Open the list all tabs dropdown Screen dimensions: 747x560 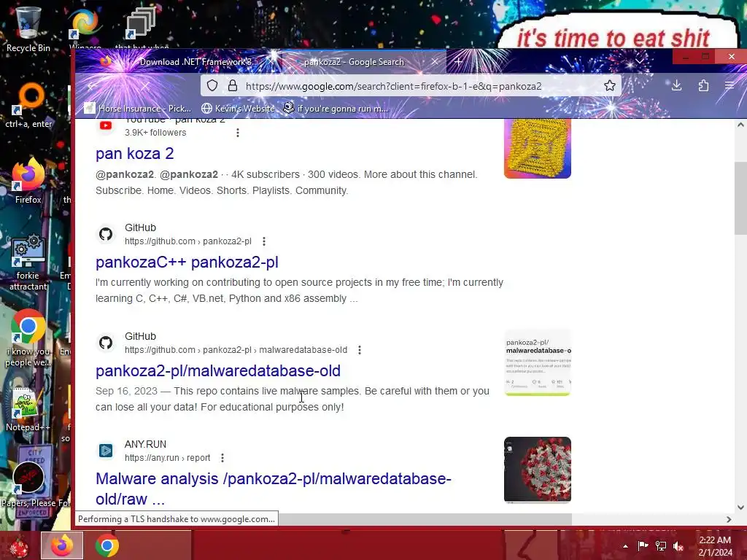click(639, 61)
